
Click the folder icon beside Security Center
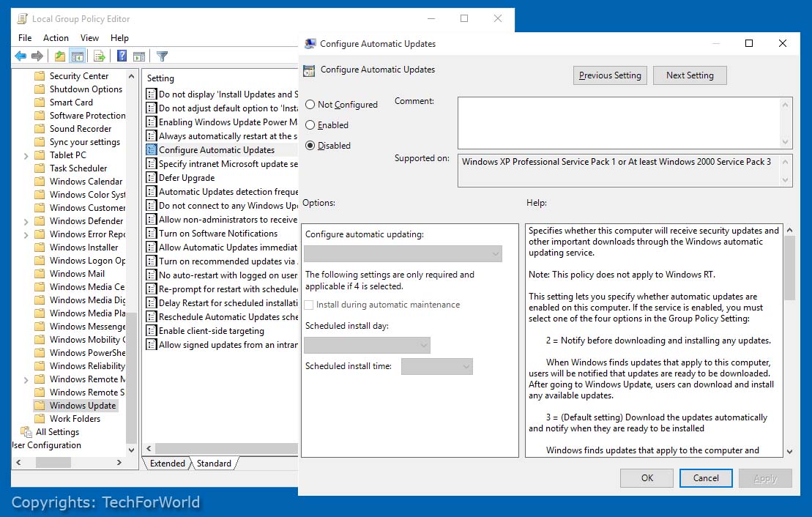(40, 76)
